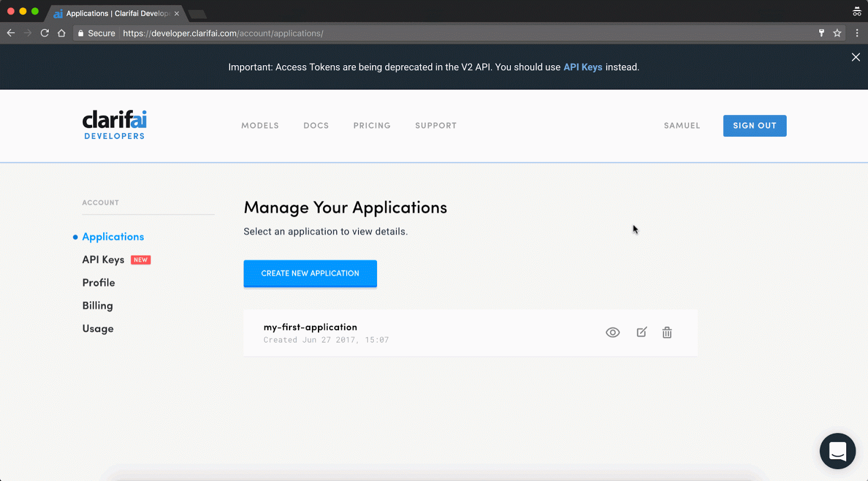This screenshot has height=481, width=868.
Task: Open the Models navigation item
Action: pyautogui.click(x=260, y=125)
